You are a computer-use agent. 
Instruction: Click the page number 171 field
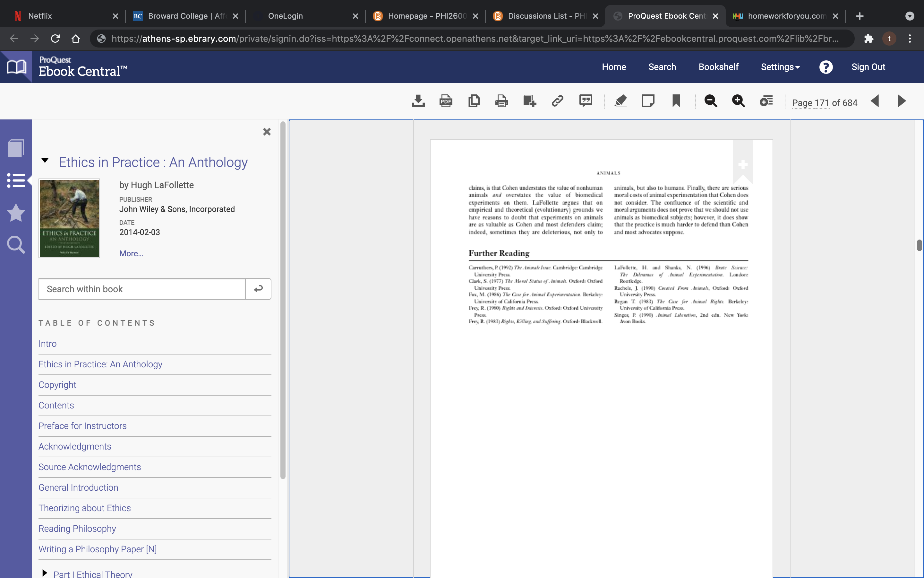(x=821, y=103)
